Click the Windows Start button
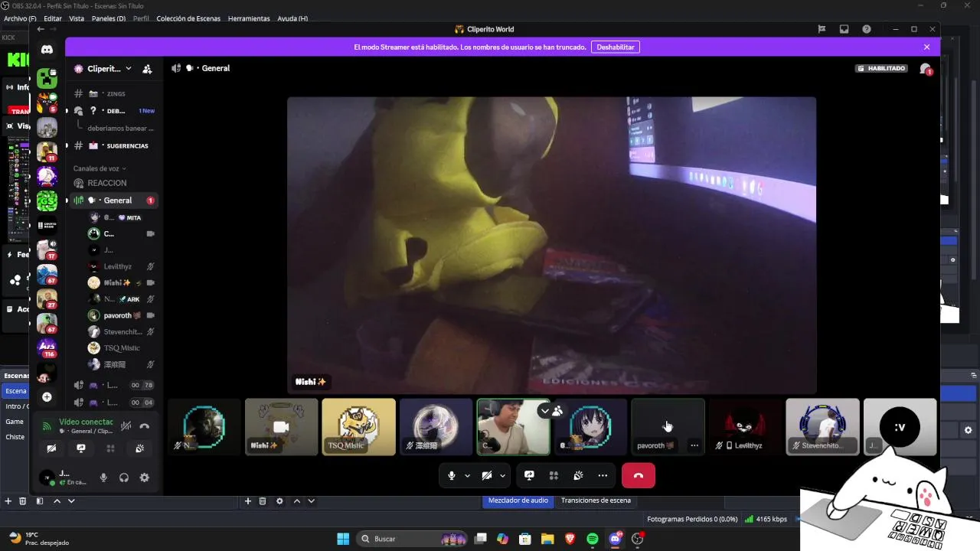This screenshot has height=551, width=980. pyautogui.click(x=343, y=539)
